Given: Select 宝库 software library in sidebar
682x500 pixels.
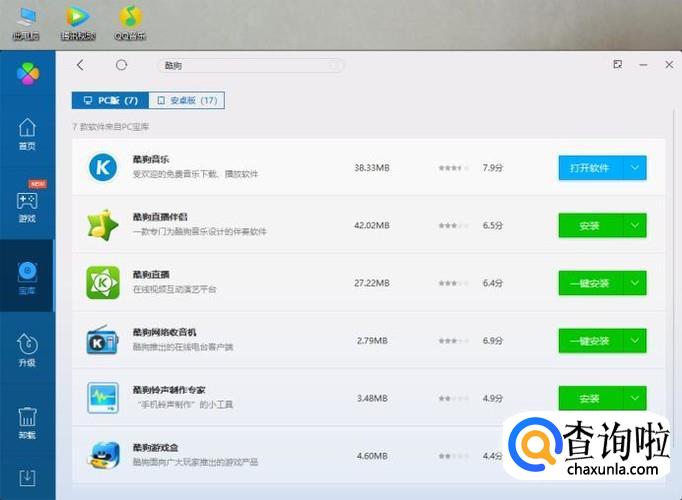Looking at the screenshot, I should [27, 278].
